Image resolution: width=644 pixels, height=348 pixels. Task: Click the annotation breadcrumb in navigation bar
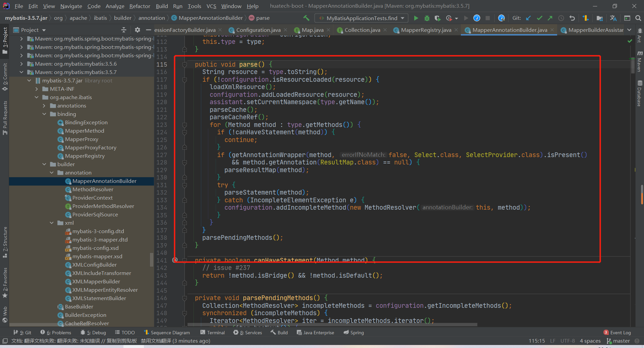tap(152, 18)
